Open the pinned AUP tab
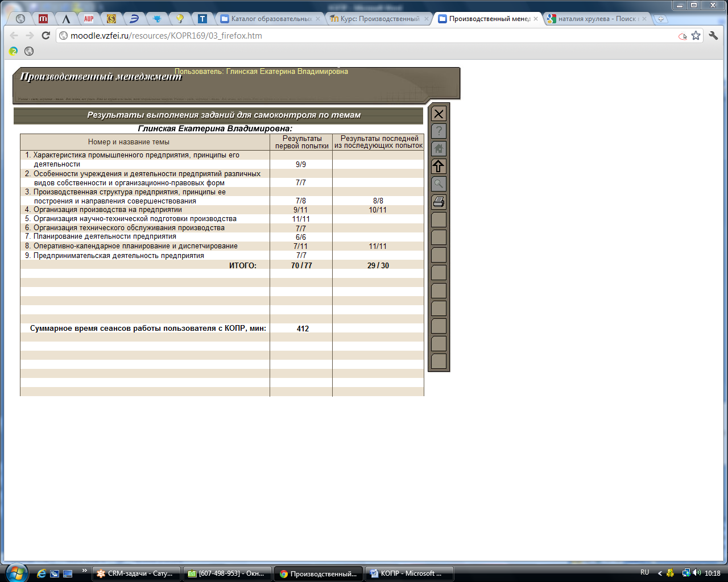This screenshot has height=582, width=728. pyautogui.click(x=89, y=19)
